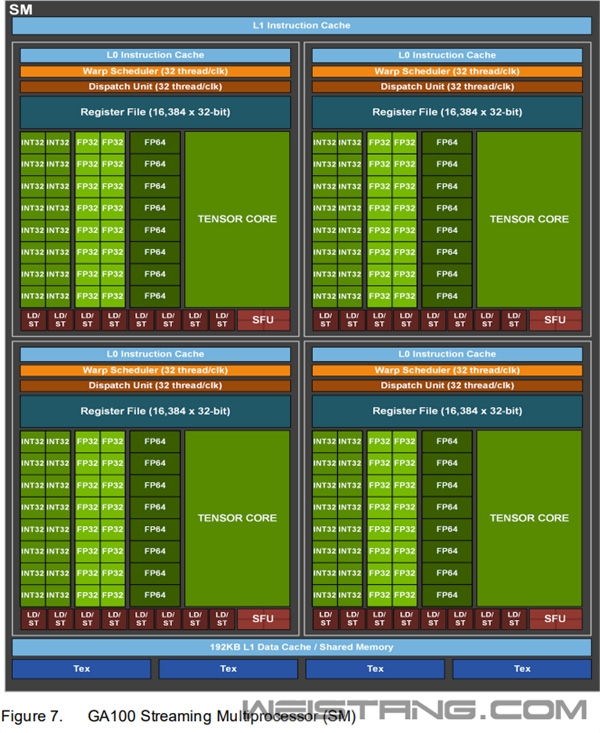Select the Figure 7 caption text
Screen dimensions: 600x733
coord(179,716)
